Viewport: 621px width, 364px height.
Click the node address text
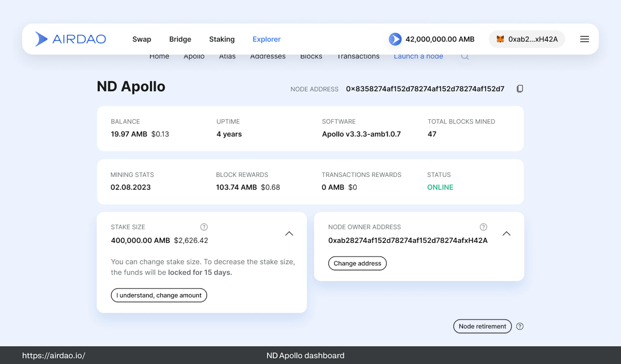tap(425, 89)
